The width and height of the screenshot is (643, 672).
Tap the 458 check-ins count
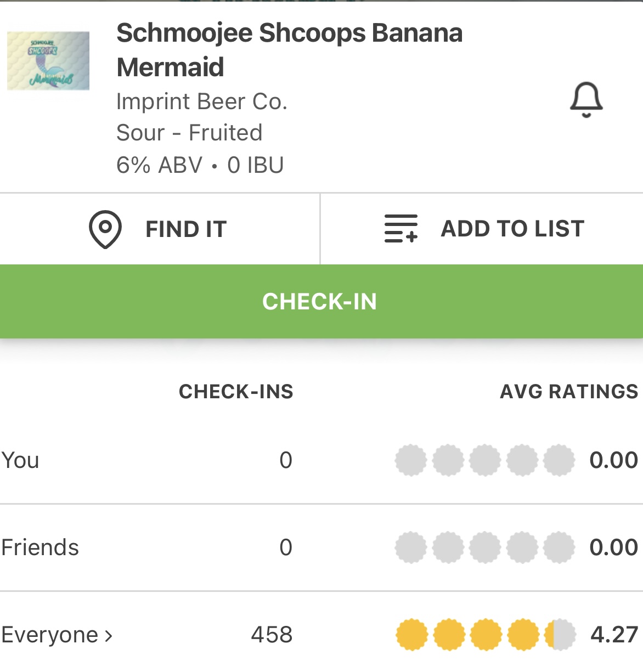pyautogui.click(x=272, y=635)
